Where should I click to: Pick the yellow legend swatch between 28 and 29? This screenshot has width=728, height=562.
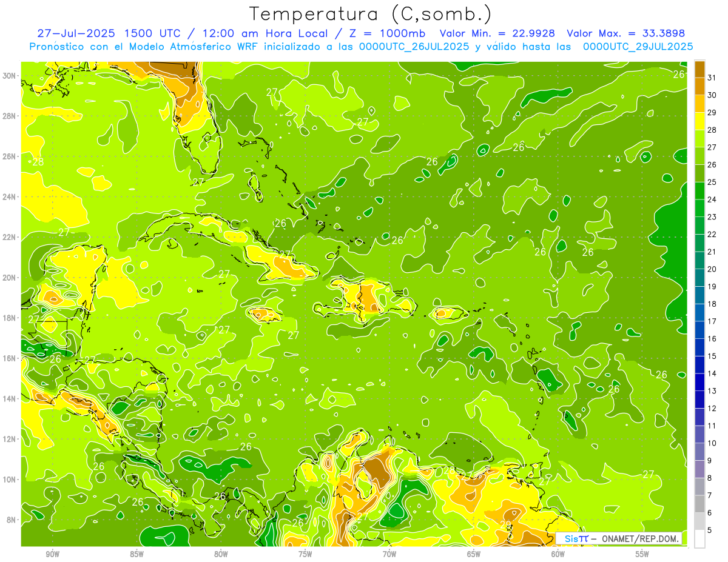699,121
